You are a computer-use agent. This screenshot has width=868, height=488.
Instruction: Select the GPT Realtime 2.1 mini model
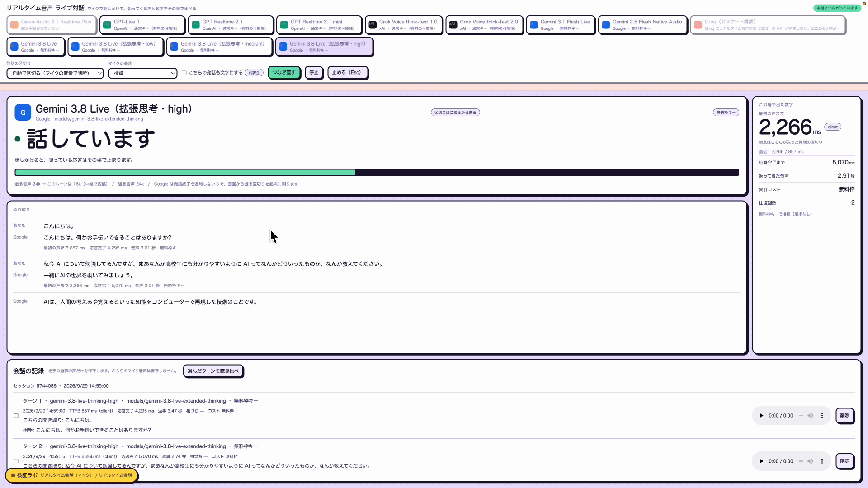[x=319, y=25]
